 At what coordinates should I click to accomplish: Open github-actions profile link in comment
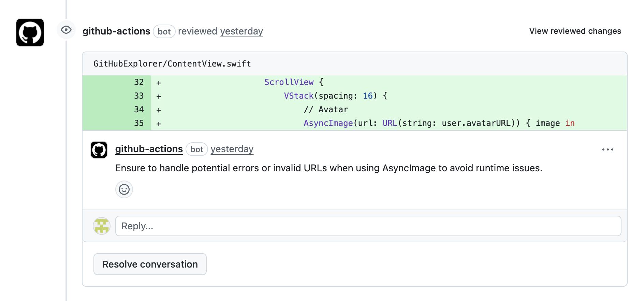tap(149, 149)
